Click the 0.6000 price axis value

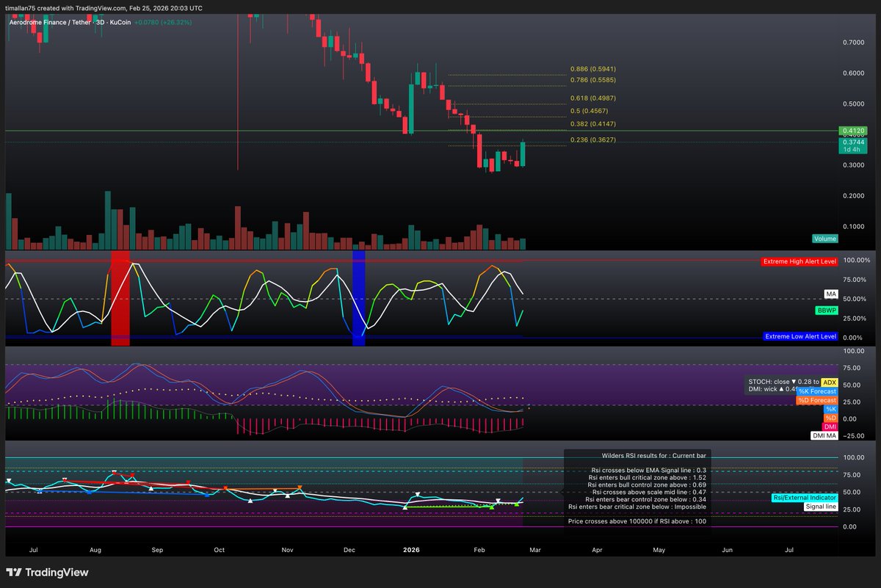tap(854, 73)
